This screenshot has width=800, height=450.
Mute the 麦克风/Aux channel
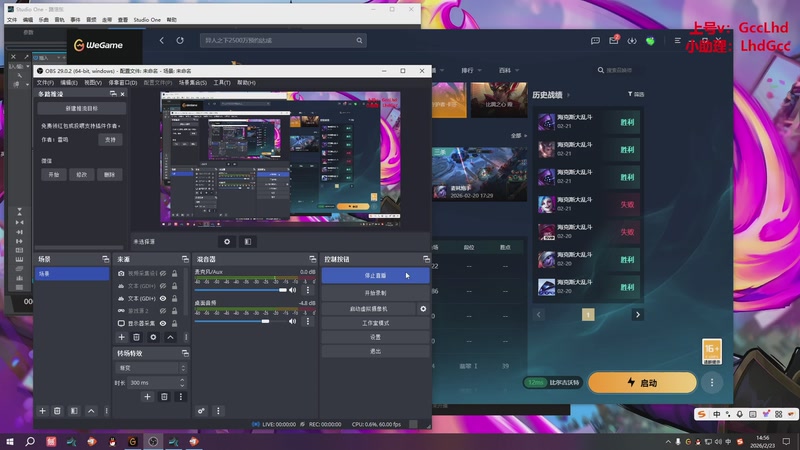(292, 290)
